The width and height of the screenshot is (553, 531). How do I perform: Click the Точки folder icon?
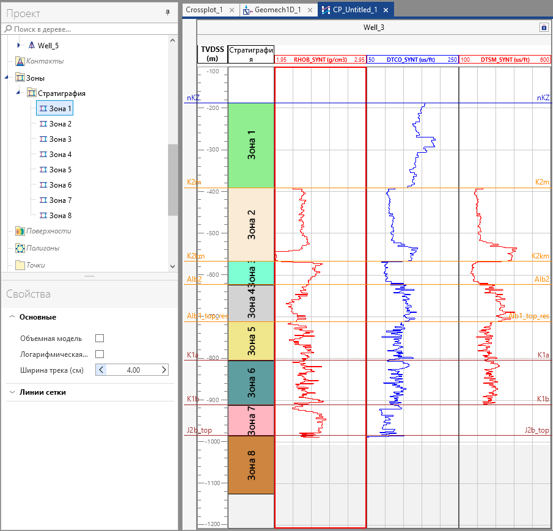click(x=20, y=265)
